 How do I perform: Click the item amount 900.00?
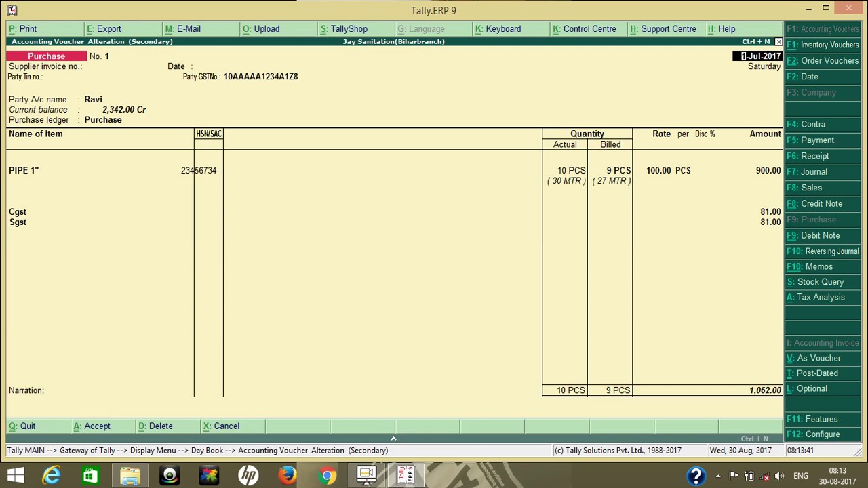(x=768, y=171)
